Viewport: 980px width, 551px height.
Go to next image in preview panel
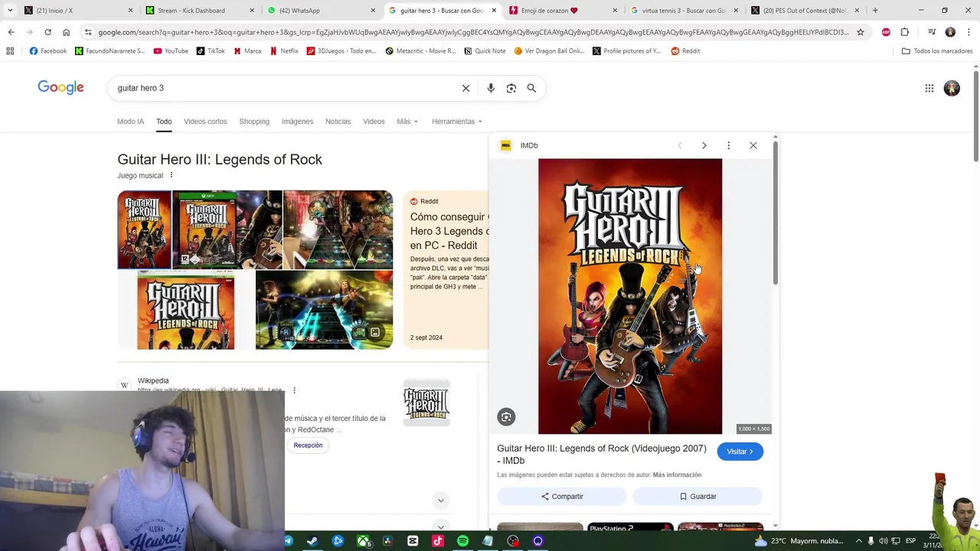tap(704, 145)
